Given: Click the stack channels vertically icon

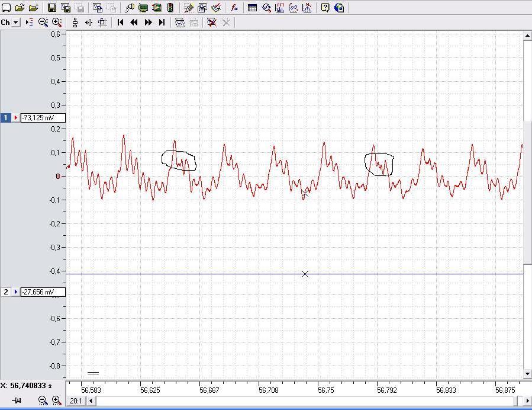Looking at the screenshot, I should 75,23.
